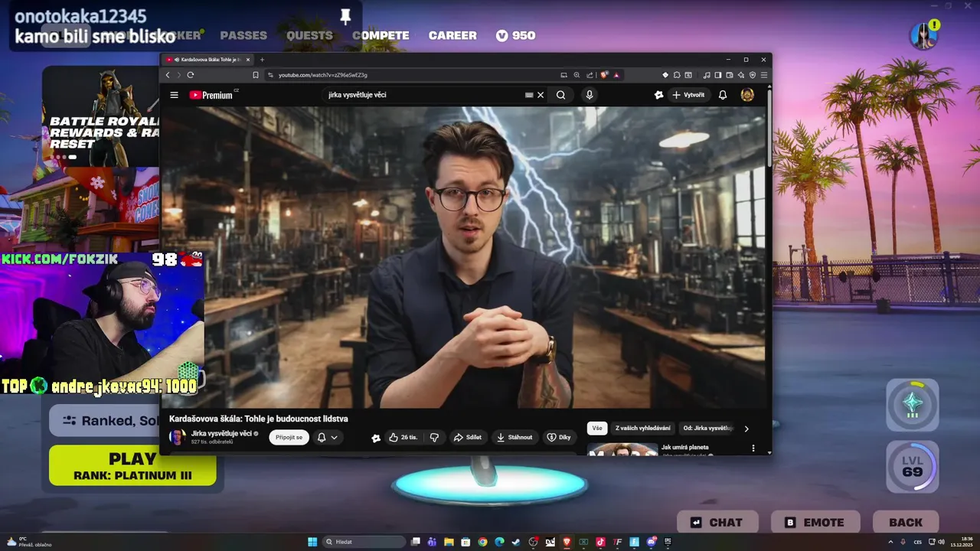
Task: Open the Brave Shields lion icon
Action: 604,75
